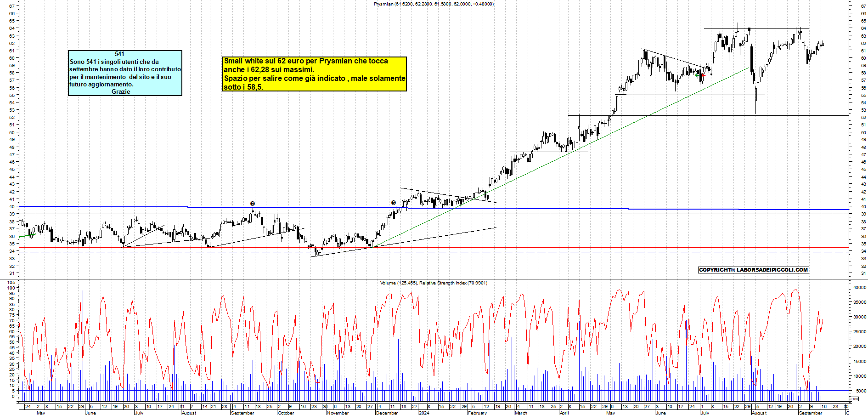Click the 25000 volume axis value
Screen dimensions: 868x415
[x=860, y=331]
